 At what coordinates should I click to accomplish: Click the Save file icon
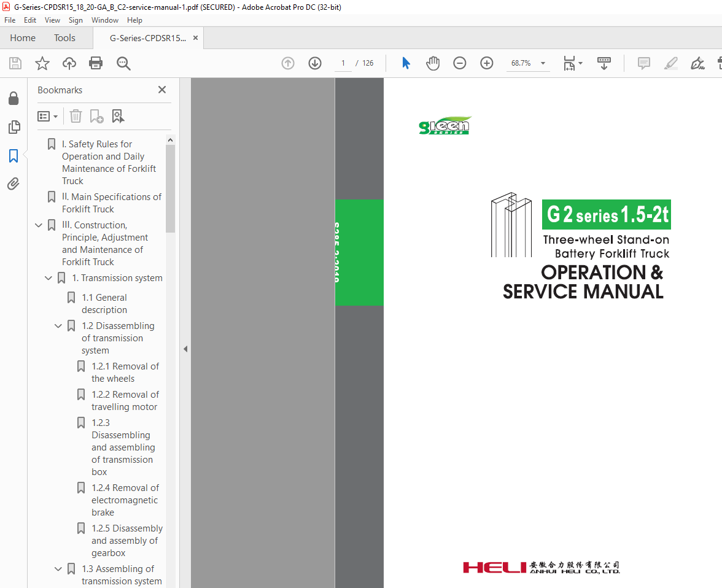point(15,63)
